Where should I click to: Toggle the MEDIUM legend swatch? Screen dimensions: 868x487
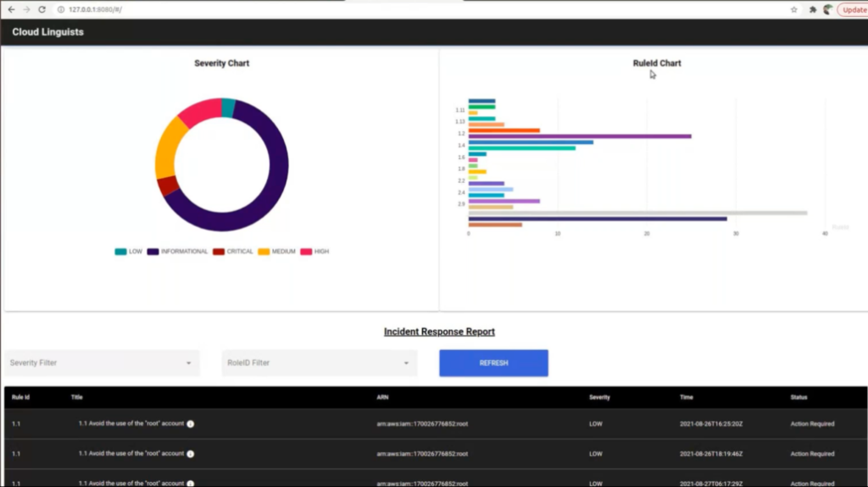coord(264,252)
